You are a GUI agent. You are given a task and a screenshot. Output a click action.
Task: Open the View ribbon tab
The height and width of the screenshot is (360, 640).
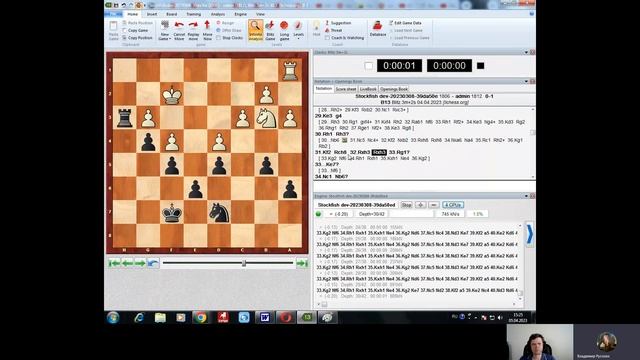[260, 14]
